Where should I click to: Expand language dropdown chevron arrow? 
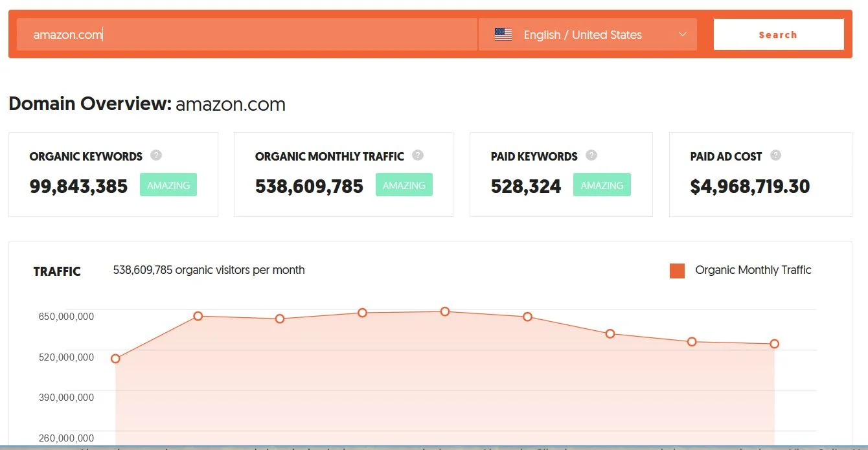point(683,34)
